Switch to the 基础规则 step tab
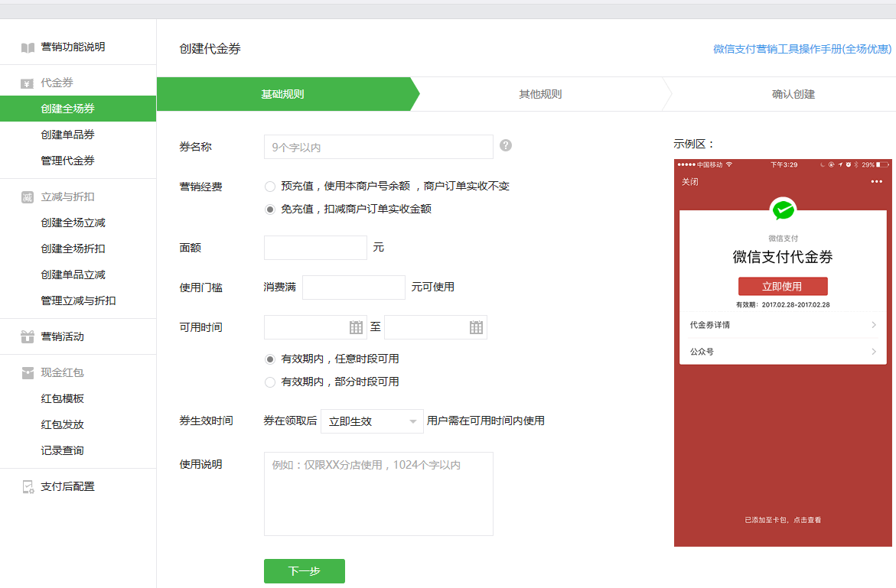This screenshot has width=896, height=588. (284, 94)
